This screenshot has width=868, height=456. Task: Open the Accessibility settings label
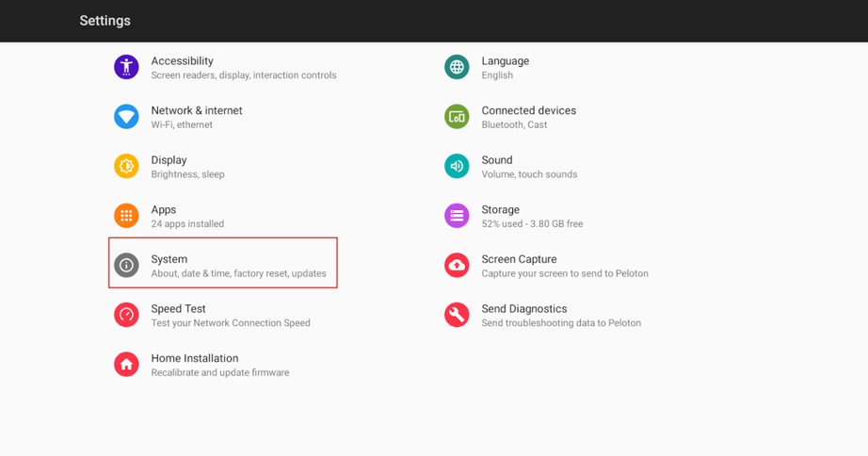pos(182,61)
